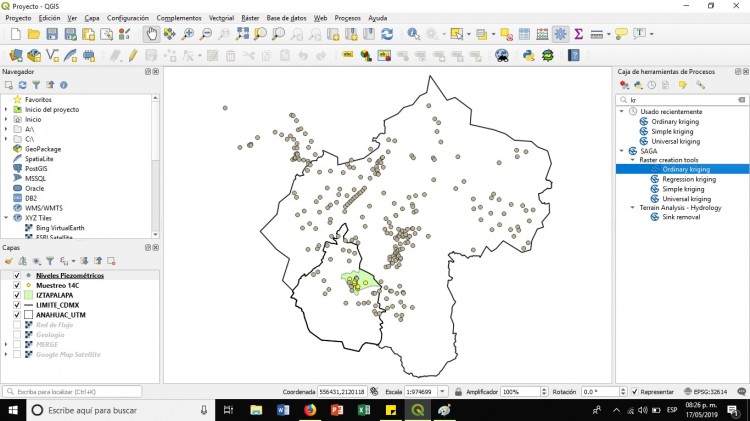Collapse Terrain Analysis - Hydrology group
Image resolution: width=750 pixels, height=421 pixels.
tap(632, 208)
